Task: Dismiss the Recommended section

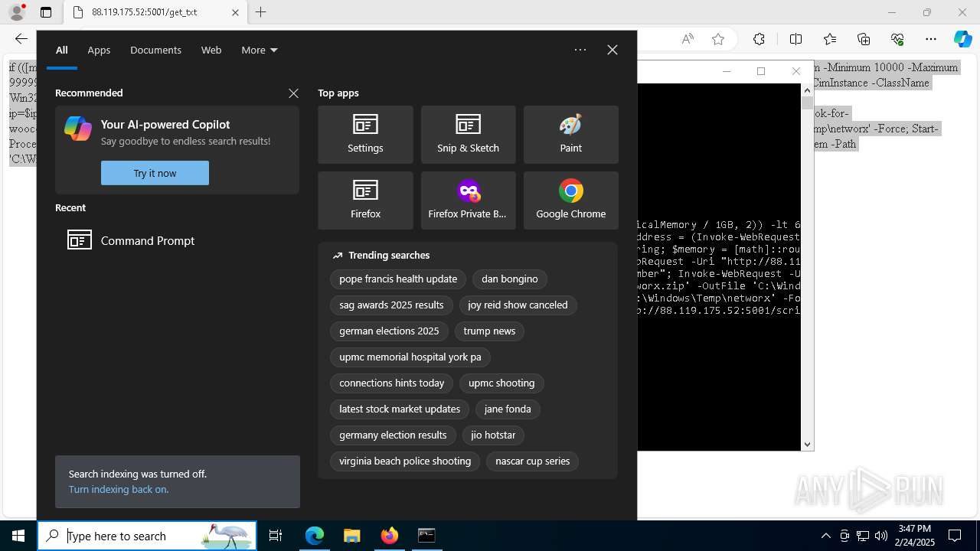Action: pyautogui.click(x=293, y=93)
